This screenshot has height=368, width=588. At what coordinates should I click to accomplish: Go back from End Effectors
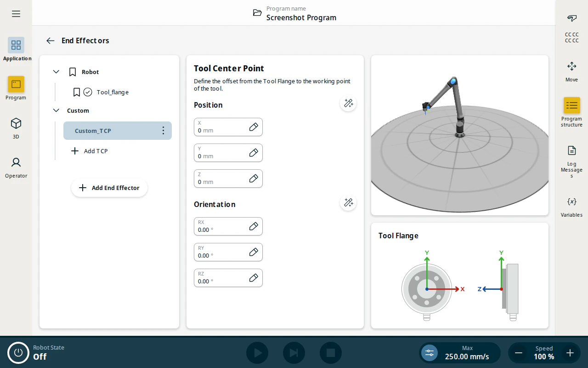click(51, 40)
